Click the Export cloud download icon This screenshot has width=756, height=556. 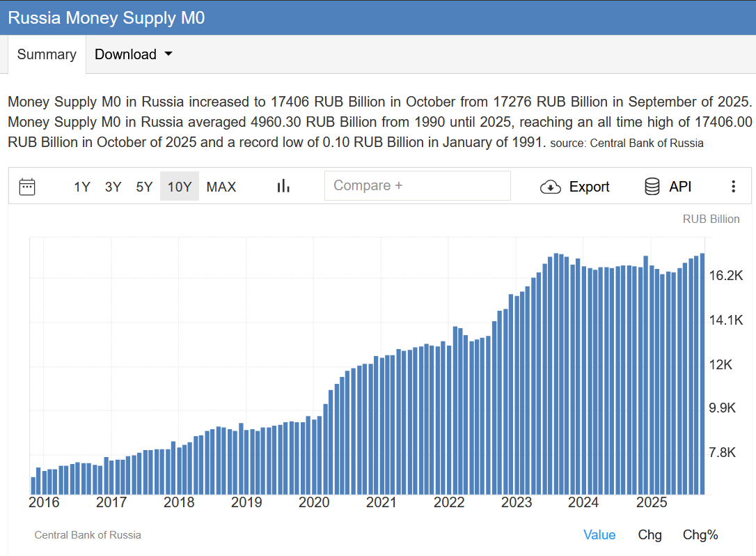[x=551, y=187]
